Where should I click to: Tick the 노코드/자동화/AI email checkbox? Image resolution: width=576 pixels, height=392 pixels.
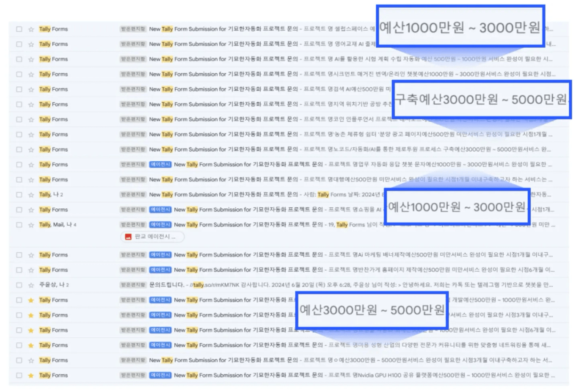click(x=19, y=149)
